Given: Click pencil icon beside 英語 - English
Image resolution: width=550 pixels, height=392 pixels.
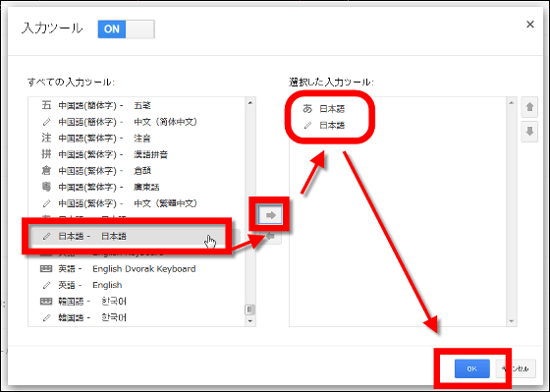Looking at the screenshot, I should (x=46, y=285).
